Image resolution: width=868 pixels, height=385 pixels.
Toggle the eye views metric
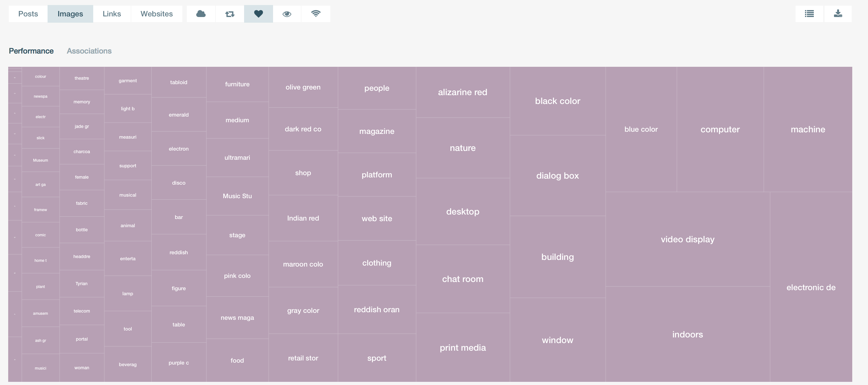coord(287,14)
